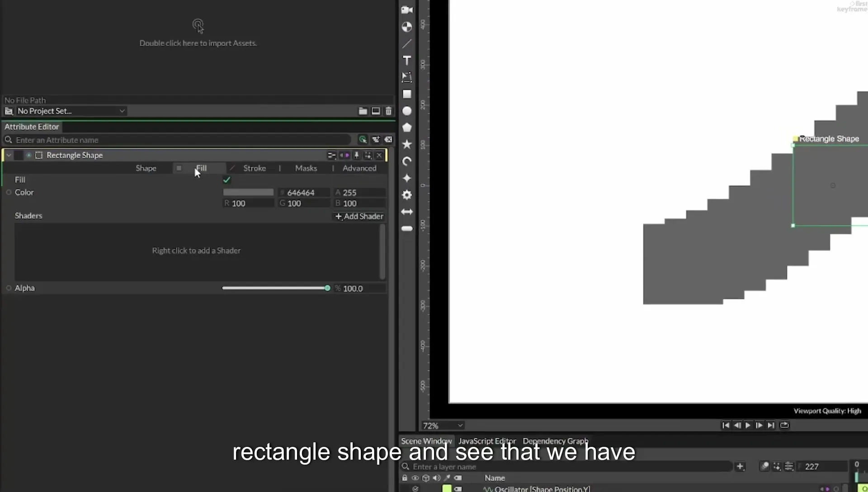Pin the Rectangle Shape attributes
This screenshot has height=492, width=868.
click(x=357, y=155)
